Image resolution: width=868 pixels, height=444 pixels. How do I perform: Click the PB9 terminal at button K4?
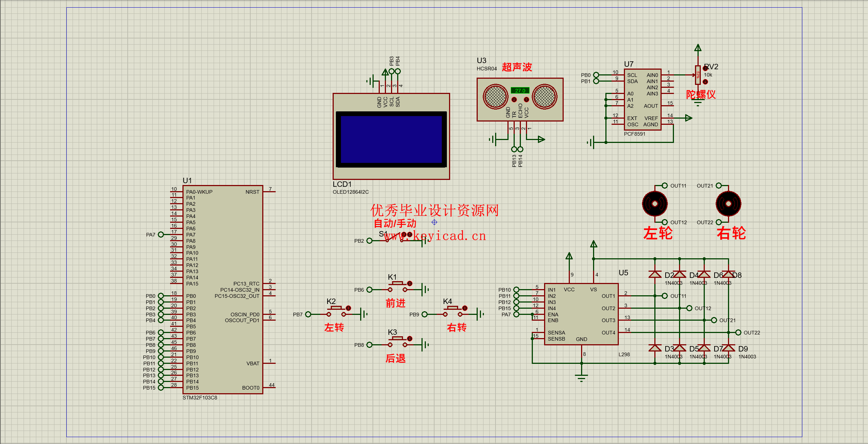tap(424, 314)
